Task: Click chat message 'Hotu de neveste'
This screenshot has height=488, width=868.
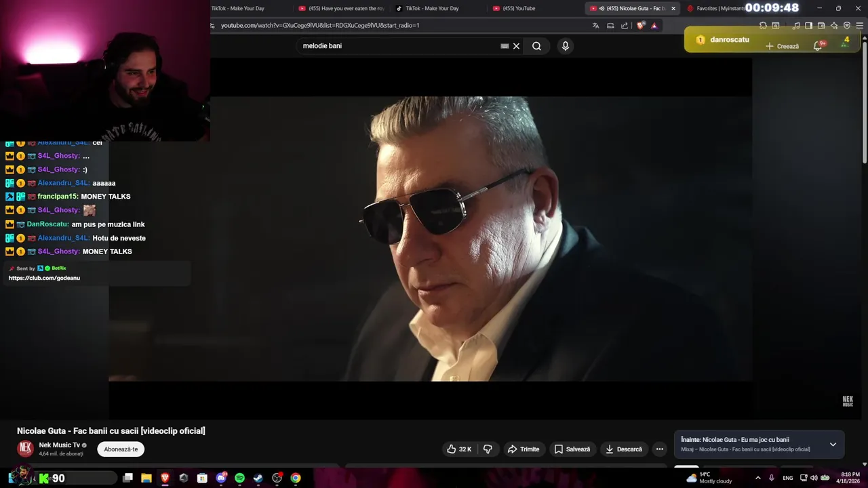Action: coord(119,238)
